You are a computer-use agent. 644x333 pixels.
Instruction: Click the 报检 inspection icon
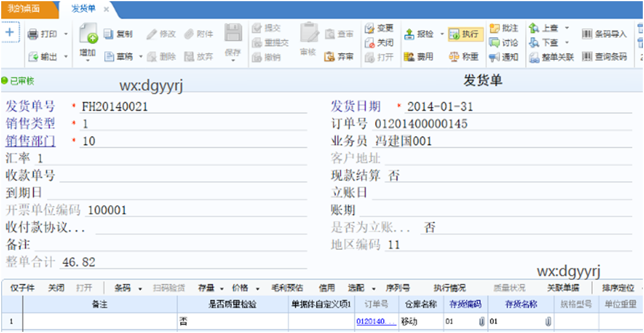click(x=410, y=34)
